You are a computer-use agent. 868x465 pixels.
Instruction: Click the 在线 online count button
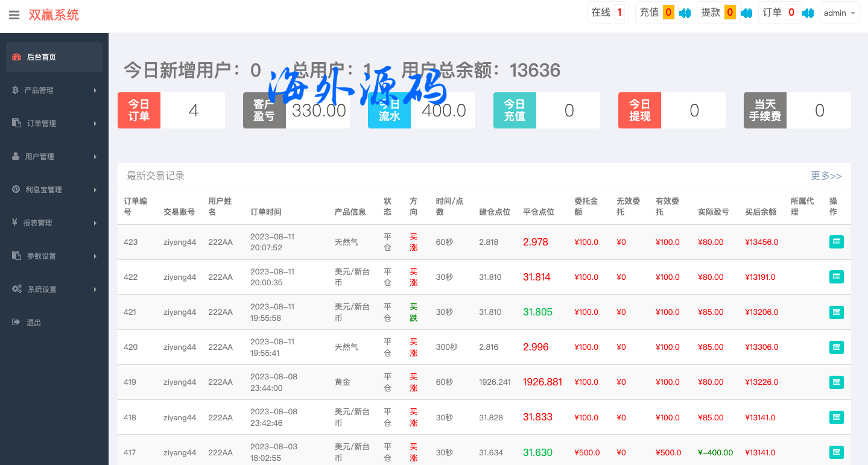[x=607, y=13]
